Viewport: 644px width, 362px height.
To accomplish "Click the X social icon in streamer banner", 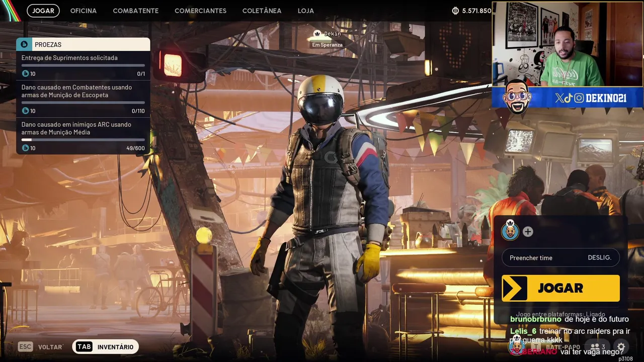I will [559, 98].
